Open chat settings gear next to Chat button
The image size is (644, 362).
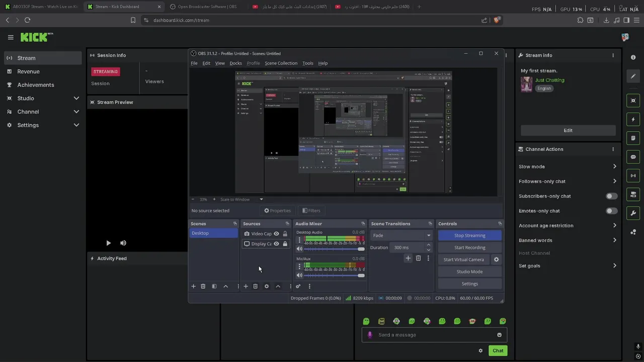(480, 350)
